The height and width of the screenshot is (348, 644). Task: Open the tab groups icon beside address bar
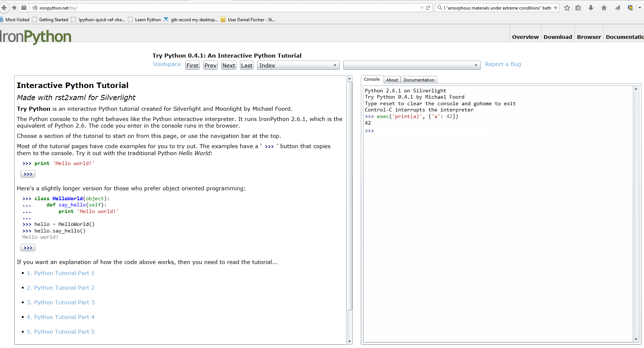[24, 8]
